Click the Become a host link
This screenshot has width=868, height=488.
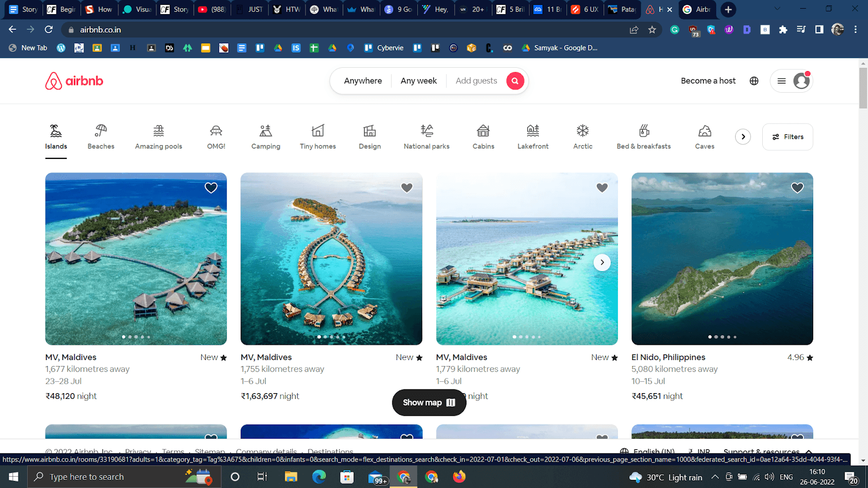tap(708, 80)
